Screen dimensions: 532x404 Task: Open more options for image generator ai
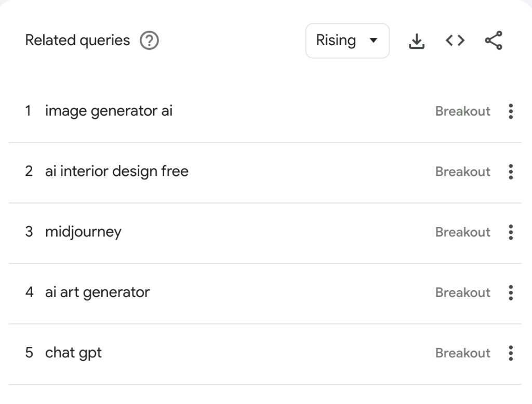(511, 111)
